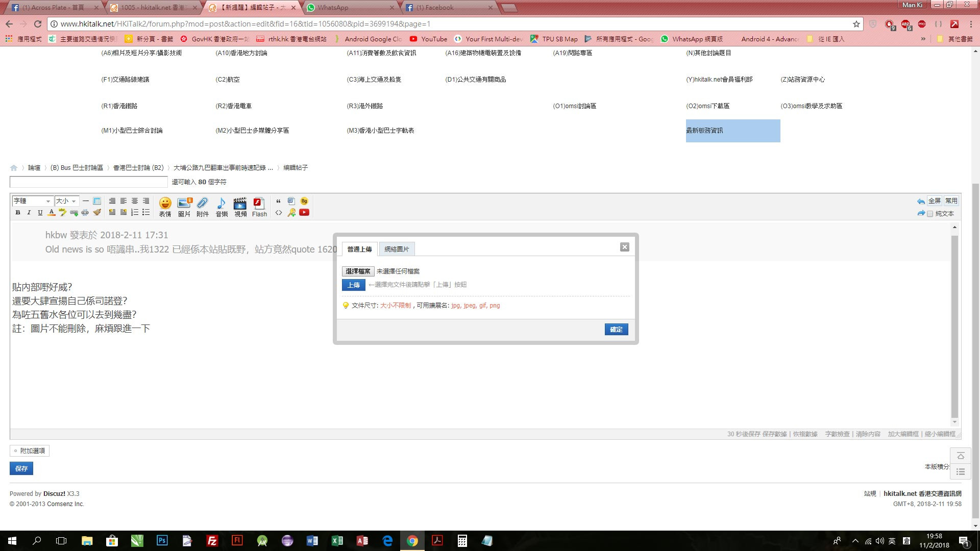The width and height of the screenshot is (980, 551).
Task: Enable the 純文本 plain text checkbox
Action: click(930, 214)
